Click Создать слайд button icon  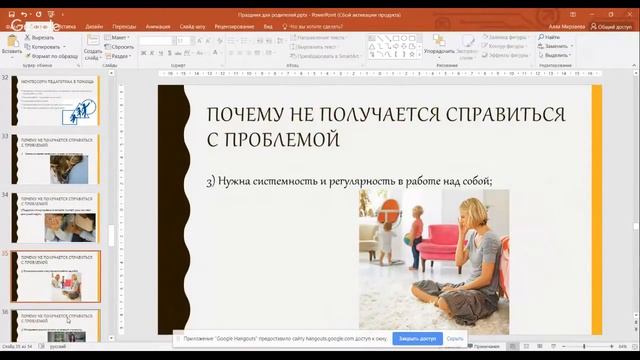tap(93, 41)
